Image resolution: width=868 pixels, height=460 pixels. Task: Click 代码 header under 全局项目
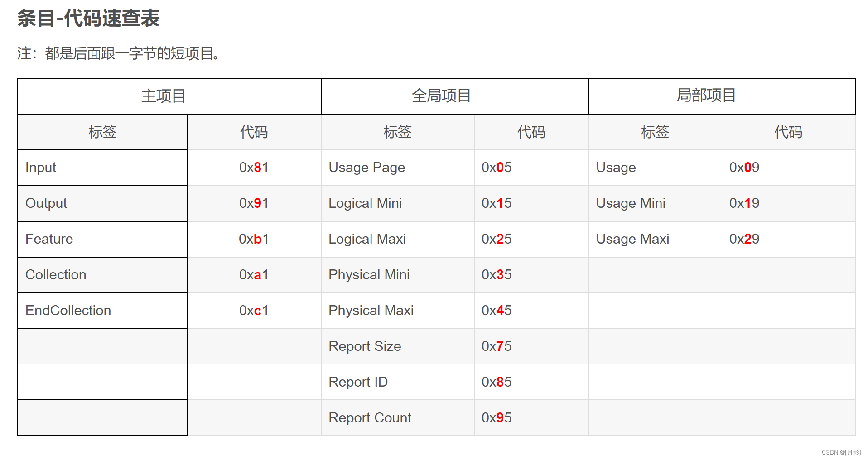[x=531, y=132]
